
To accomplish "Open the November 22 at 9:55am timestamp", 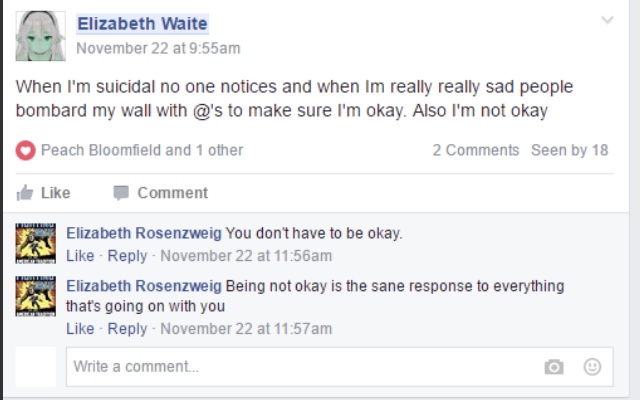I will (x=158, y=48).
